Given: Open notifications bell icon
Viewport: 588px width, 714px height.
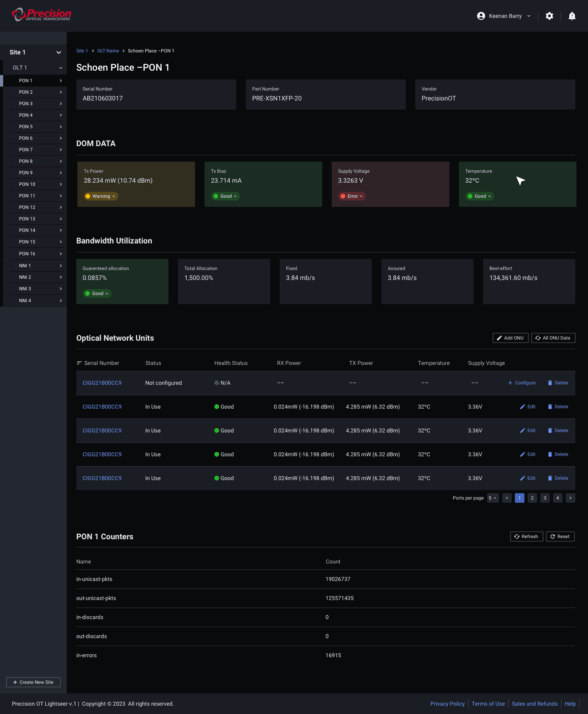Looking at the screenshot, I should [572, 16].
